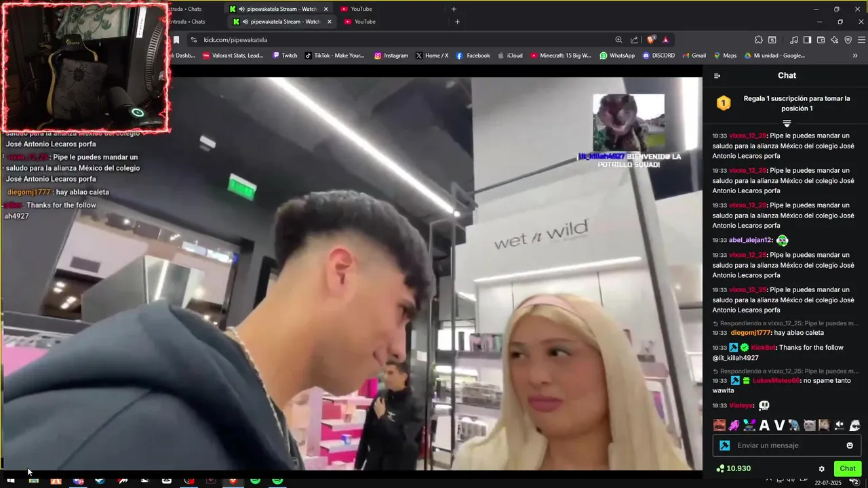
Task: Open Brave Shields lion icon
Action: (x=651, y=40)
